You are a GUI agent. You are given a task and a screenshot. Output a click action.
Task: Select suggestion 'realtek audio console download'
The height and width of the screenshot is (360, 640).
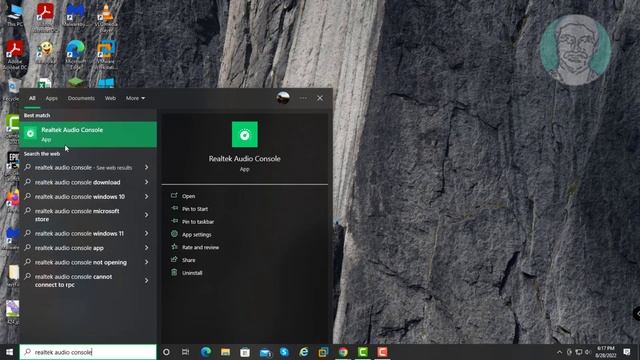coord(78,182)
